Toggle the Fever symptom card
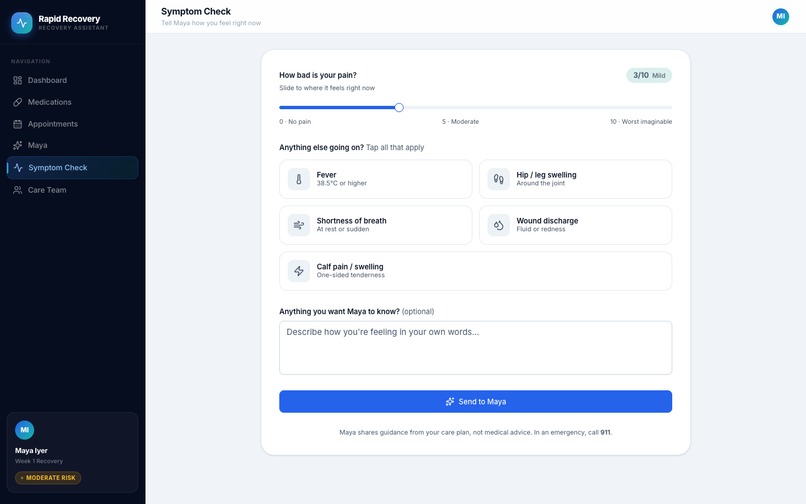 (x=376, y=179)
